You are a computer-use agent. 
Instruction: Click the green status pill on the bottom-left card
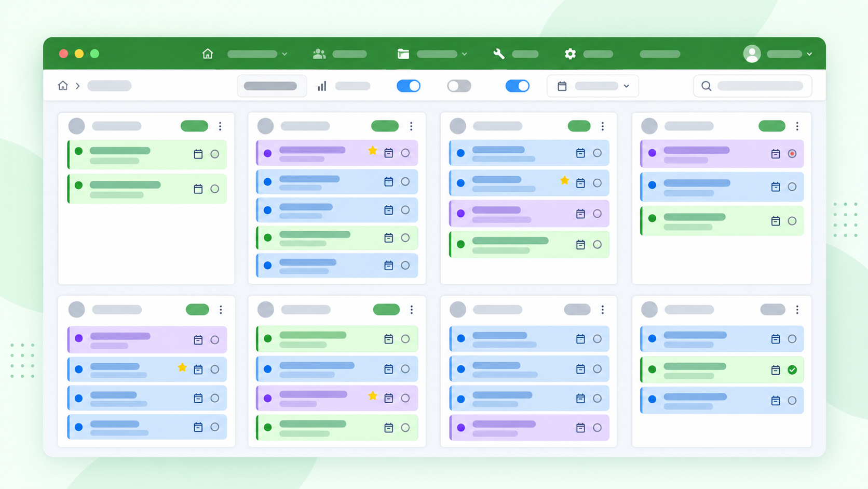tap(197, 310)
